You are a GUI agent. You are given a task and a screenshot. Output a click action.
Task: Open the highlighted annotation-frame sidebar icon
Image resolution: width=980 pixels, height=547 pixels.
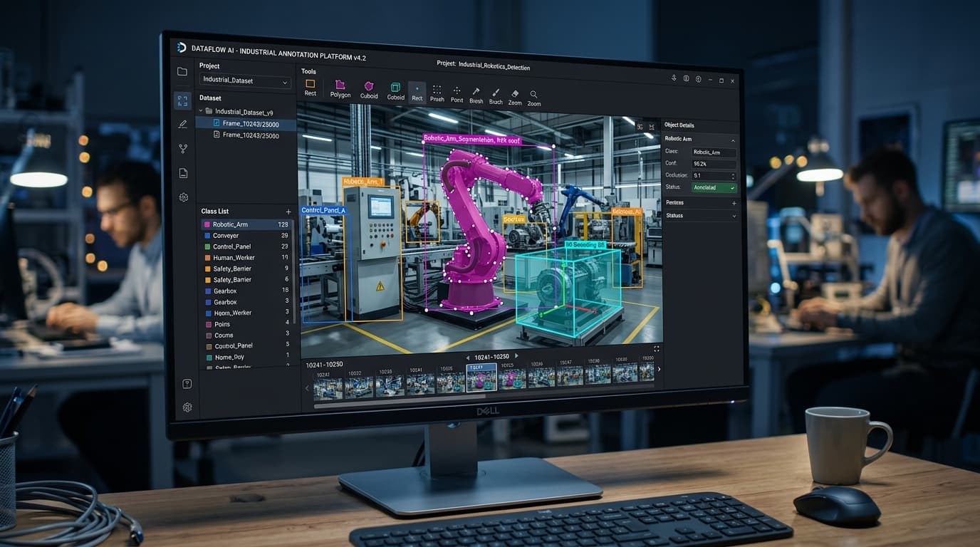coord(182,100)
